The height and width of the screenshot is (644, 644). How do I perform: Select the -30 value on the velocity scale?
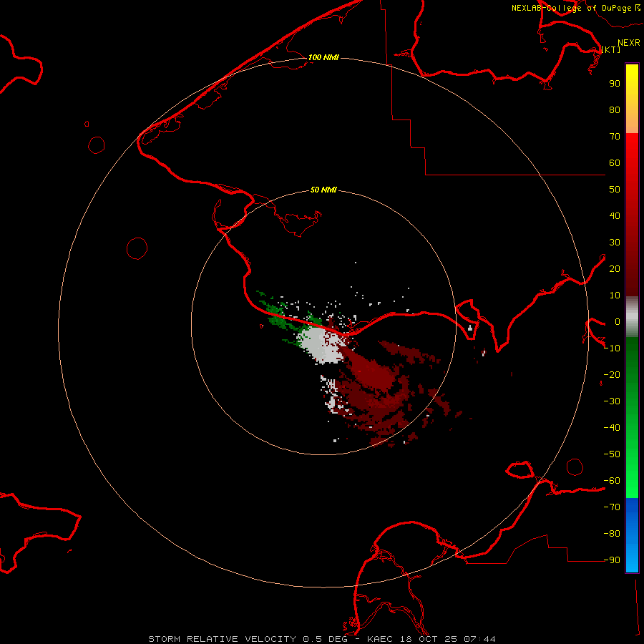(x=612, y=401)
